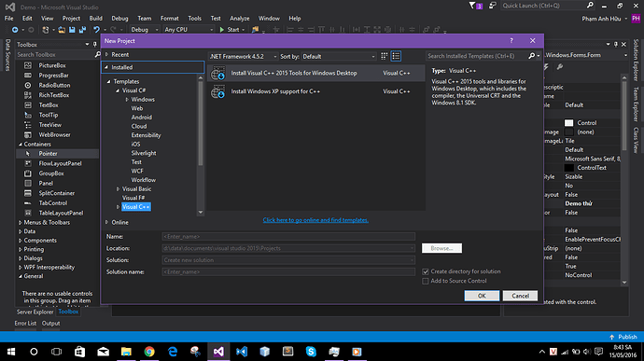Image resolution: width=644 pixels, height=361 pixels.
Task: Uncheck Create directory for solution
Action: click(426, 271)
